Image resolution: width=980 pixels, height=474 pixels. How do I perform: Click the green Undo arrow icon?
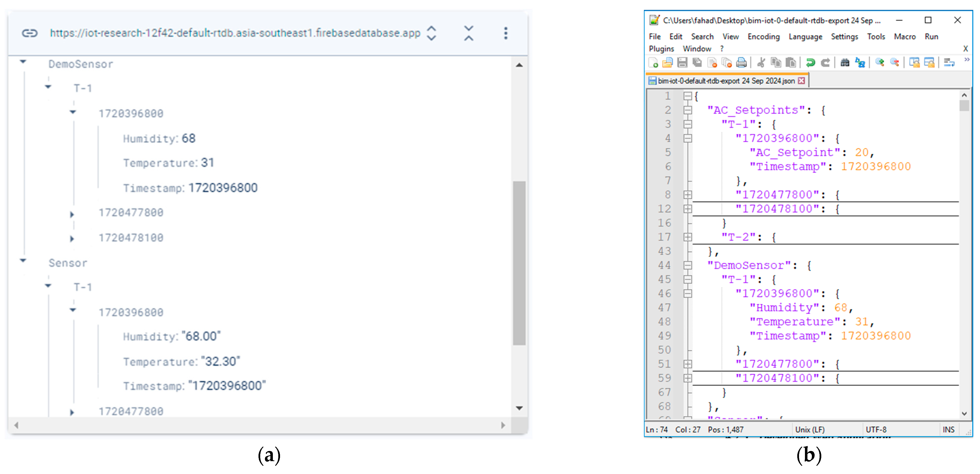pyautogui.click(x=810, y=63)
